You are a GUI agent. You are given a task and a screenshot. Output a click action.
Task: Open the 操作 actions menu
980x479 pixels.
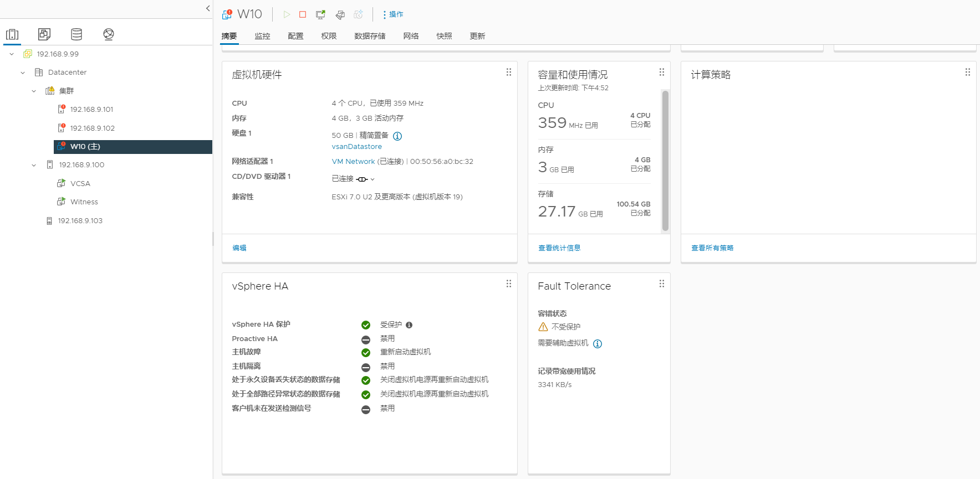(x=393, y=14)
